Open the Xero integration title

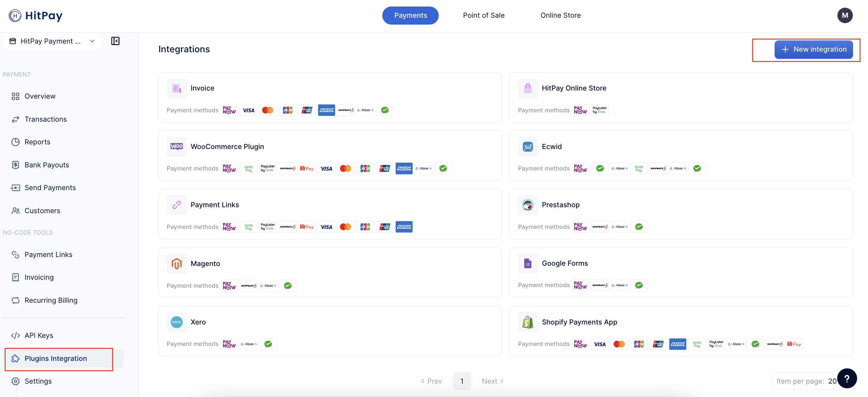(x=198, y=322)
